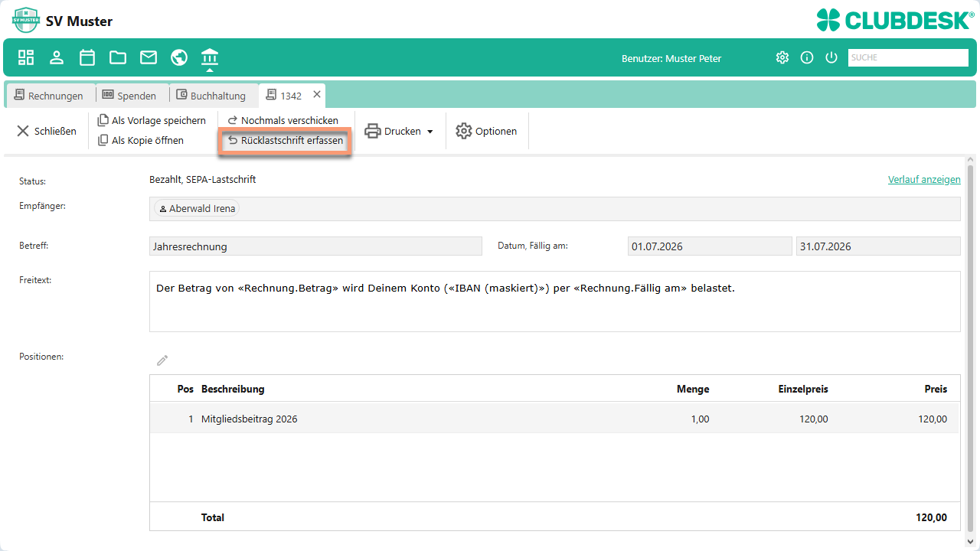Click the Benutzer: Muster Peter label
The height and width of the screenshot is (551, 980).
[x=671, y=58]
